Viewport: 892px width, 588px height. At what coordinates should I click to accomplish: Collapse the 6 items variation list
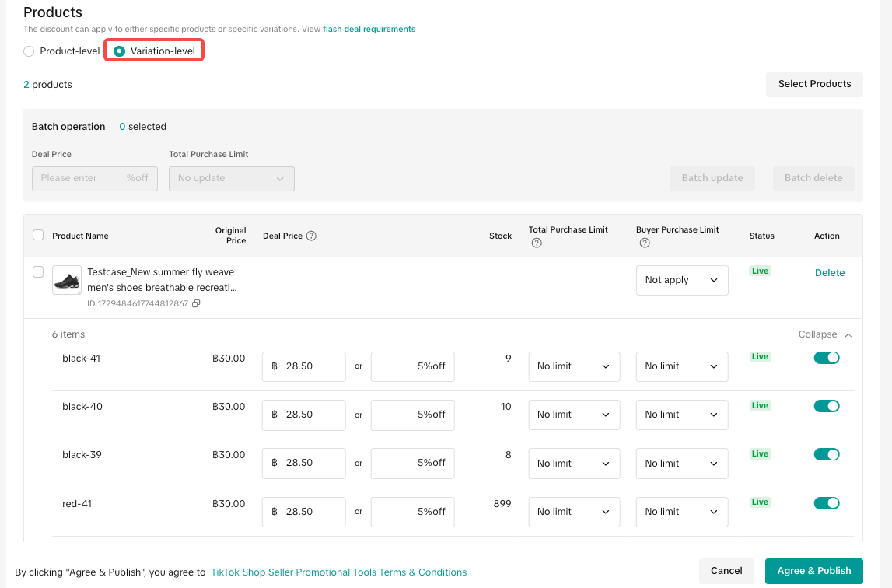[824, 334]
